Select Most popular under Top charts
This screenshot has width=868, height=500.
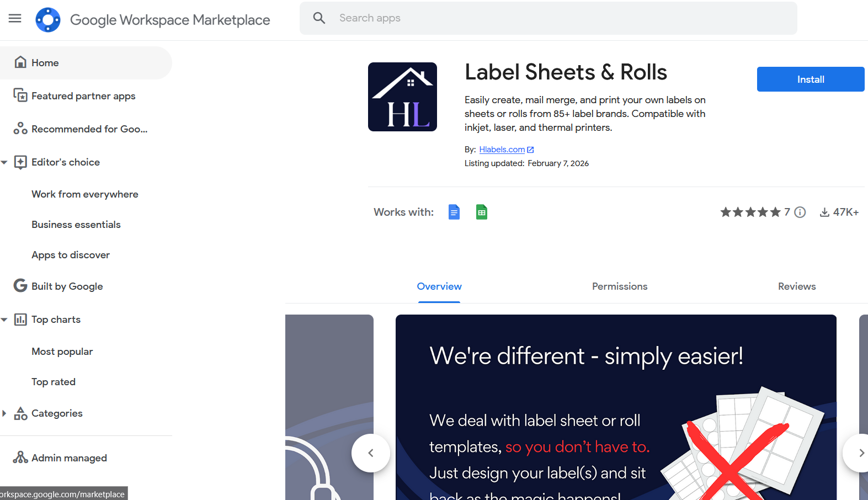(62, 352)
